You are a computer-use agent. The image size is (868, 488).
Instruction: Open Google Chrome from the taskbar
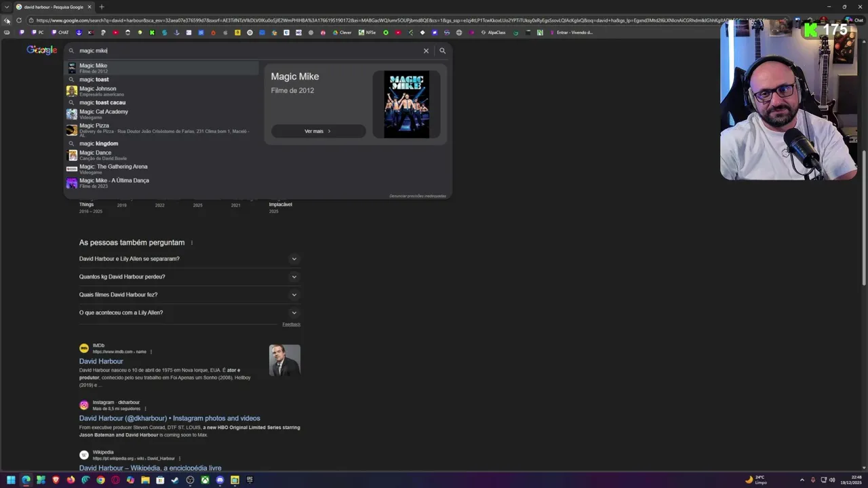click(x=100, y=480)
